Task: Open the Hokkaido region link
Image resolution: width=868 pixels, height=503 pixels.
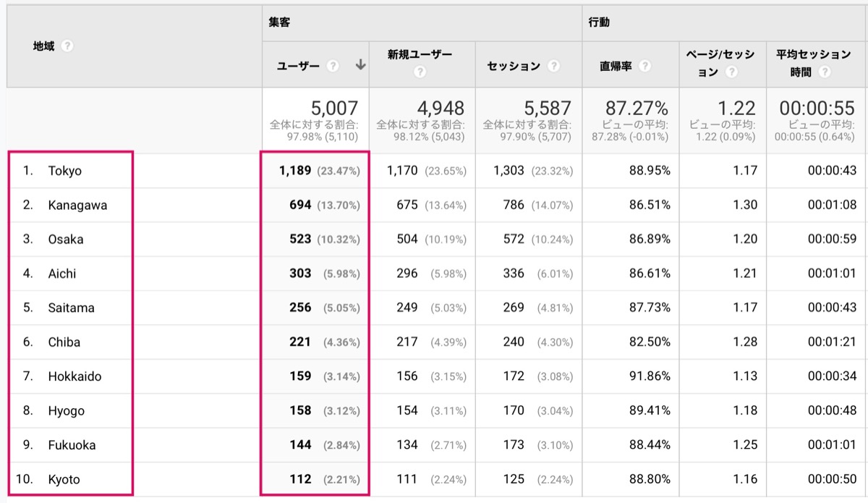Action: (x=75, y=376)
